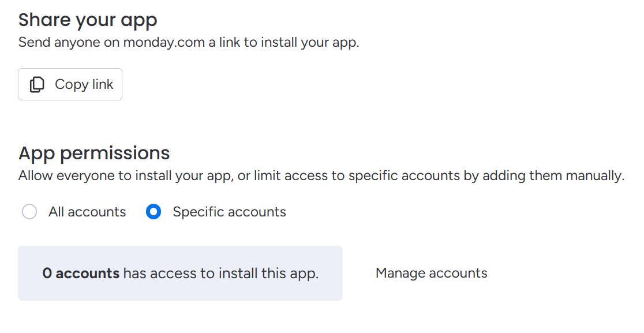644x333 pixels.
Task: Copy the app install link
Action: (x=70, y=84)
